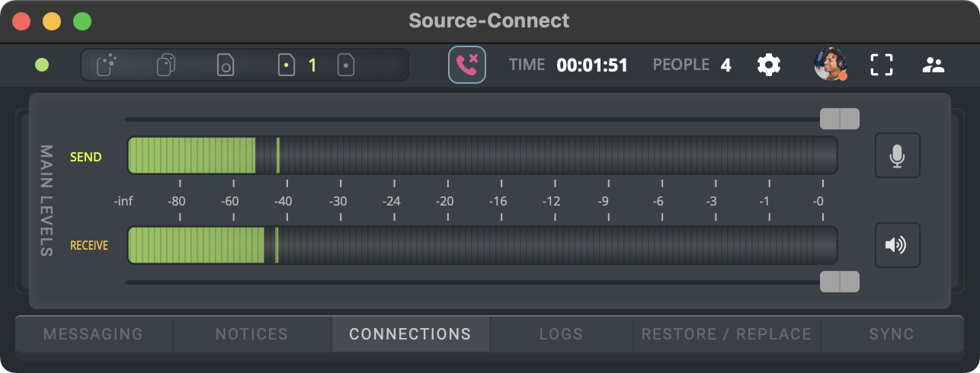Screen dimensions: 980x373
Task: Click the file icon with a circle
Action: [x=226, y=65]
